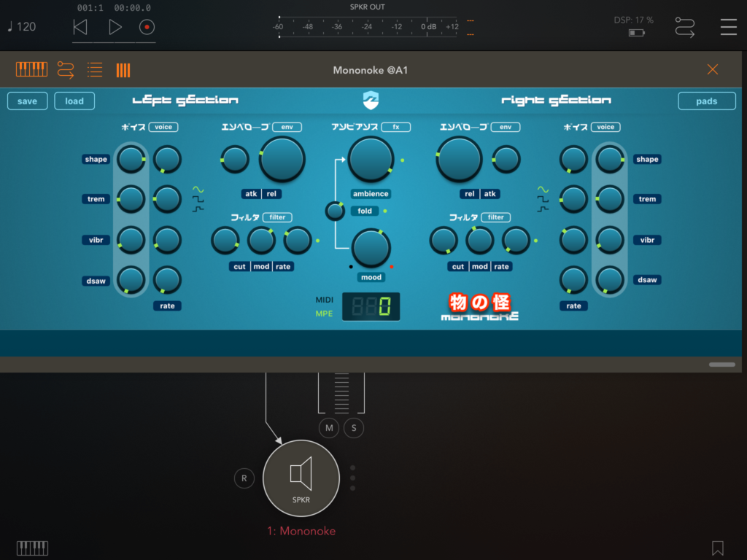Viewport: 747px width, 560px height.
Task: Click the right section voice tag
Action: pos(605,127)
